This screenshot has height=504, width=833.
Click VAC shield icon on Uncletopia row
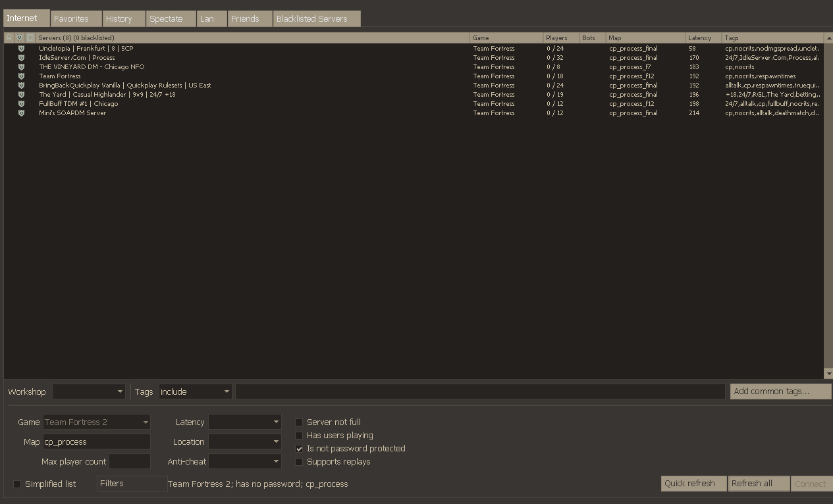coord(21,49)
